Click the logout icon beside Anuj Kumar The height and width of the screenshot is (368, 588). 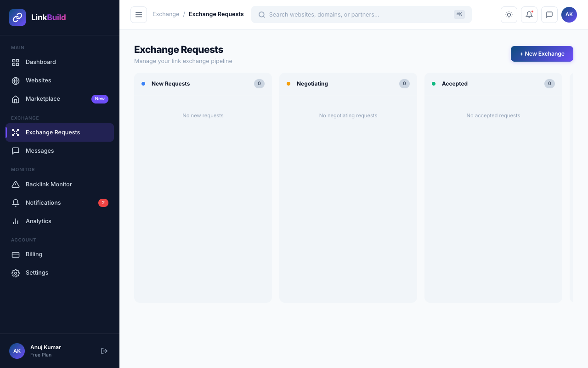click(104, 351)
